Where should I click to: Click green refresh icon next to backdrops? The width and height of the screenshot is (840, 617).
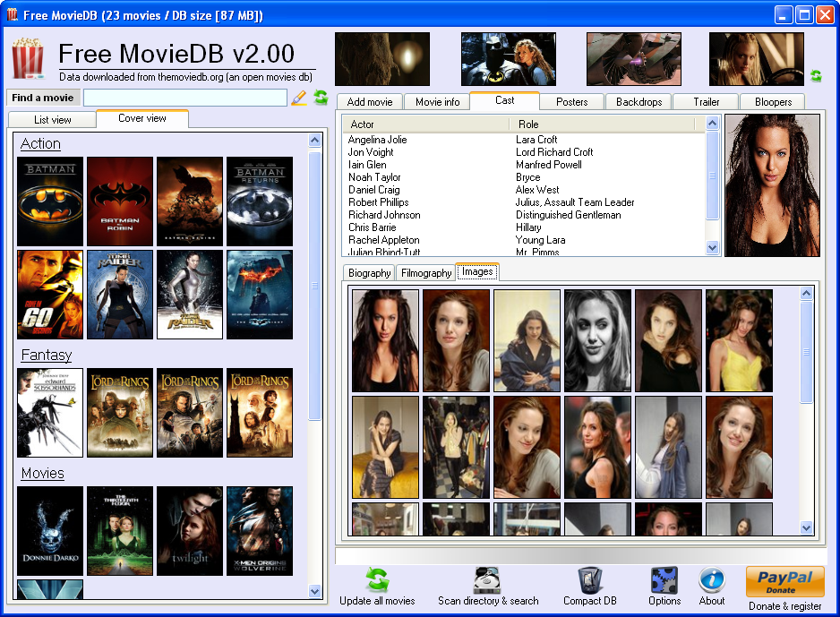point(816,76)
